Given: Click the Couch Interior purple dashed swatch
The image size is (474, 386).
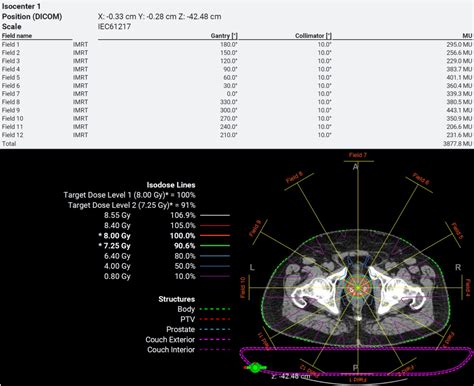Looking at the screenshot, I should click(215, 350).
